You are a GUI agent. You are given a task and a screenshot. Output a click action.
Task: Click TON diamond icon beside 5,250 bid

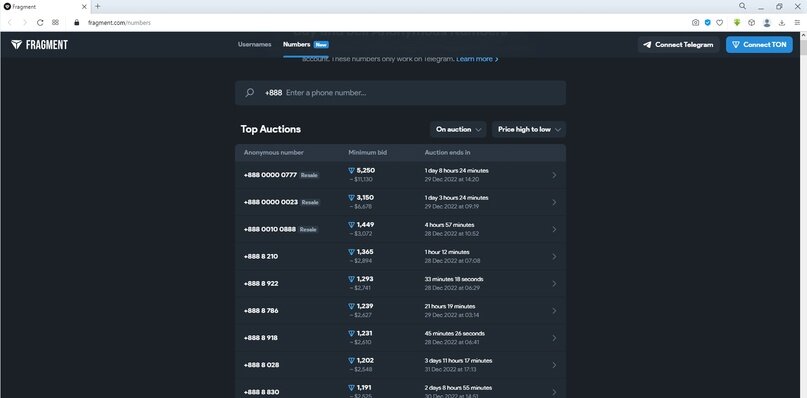[x=352, y=170]
